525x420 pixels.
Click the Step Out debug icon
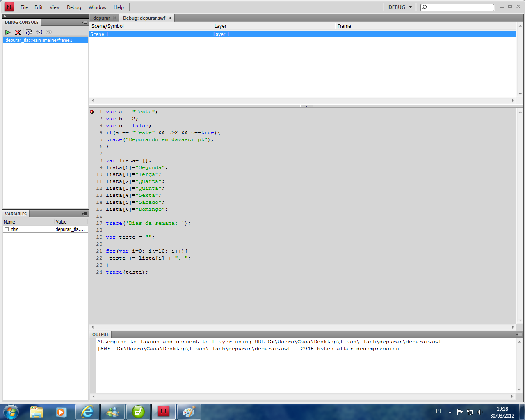[49, 32]
